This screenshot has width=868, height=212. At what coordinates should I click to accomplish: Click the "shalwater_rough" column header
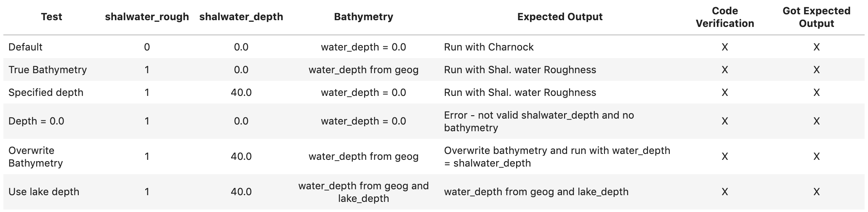click(x=147, y=17)
